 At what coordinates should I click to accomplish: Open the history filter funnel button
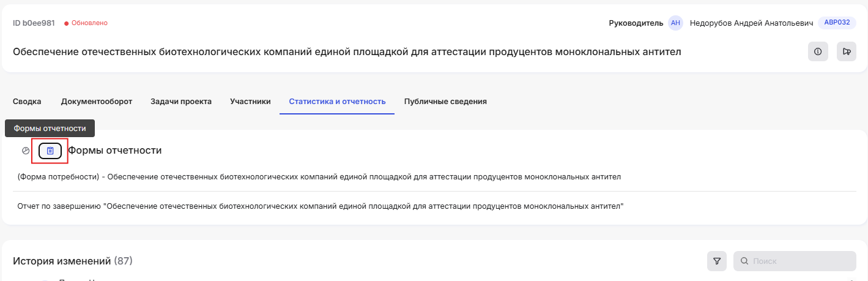[717, 261]
